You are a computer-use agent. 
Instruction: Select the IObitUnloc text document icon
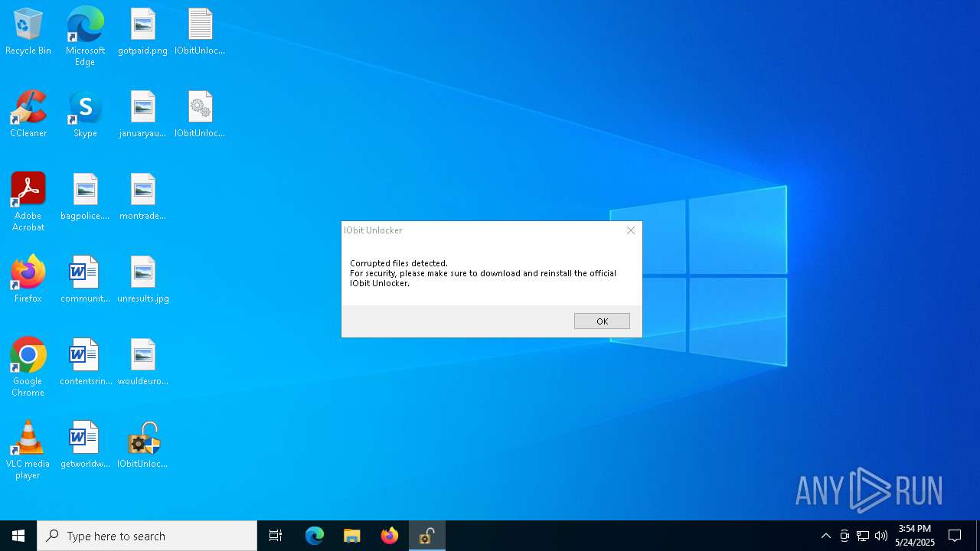(x=200, y=32)
